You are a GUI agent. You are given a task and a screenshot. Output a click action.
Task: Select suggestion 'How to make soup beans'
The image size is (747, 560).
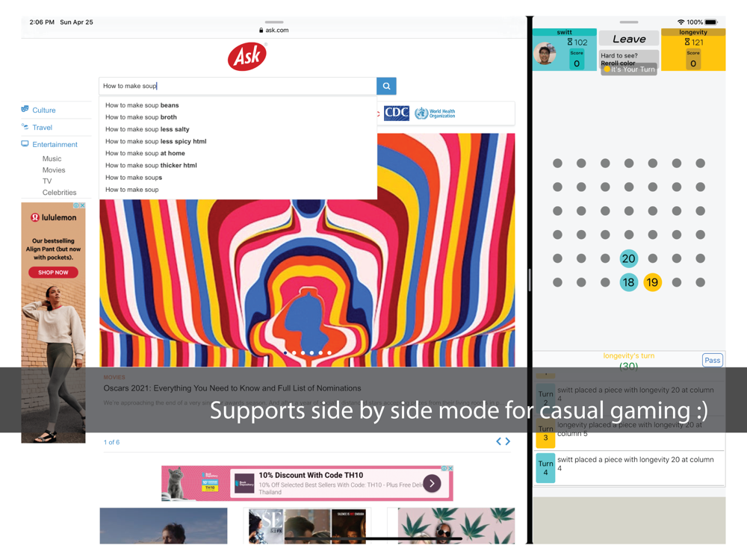point(142,105)
